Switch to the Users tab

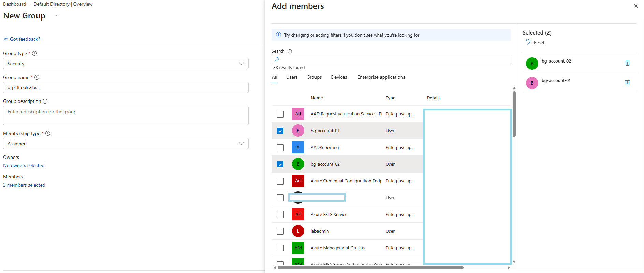(292, 77)
